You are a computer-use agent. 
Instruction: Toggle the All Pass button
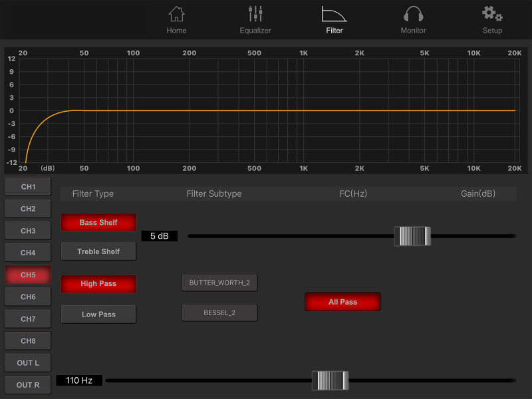(342, 302)
